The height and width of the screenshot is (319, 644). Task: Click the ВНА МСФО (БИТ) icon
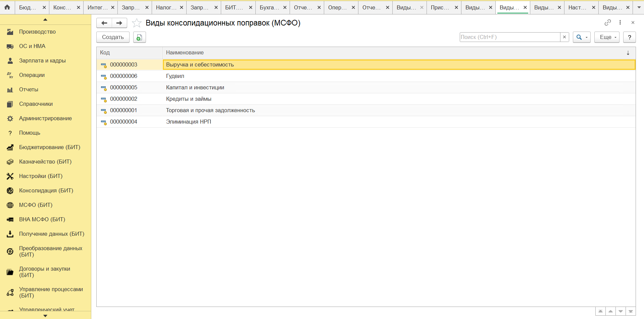(10, 220)
